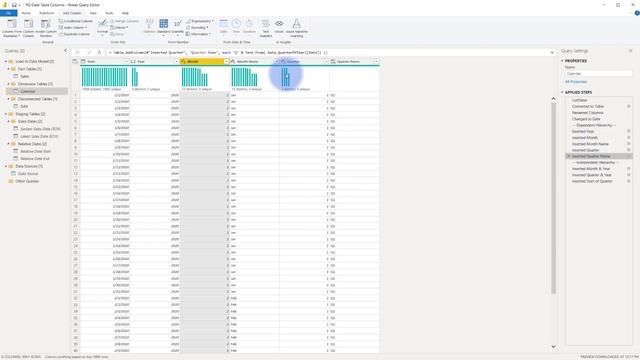Click the All Properties link
This screenshot has height=360, width=640.
click(x=576, y=82)
